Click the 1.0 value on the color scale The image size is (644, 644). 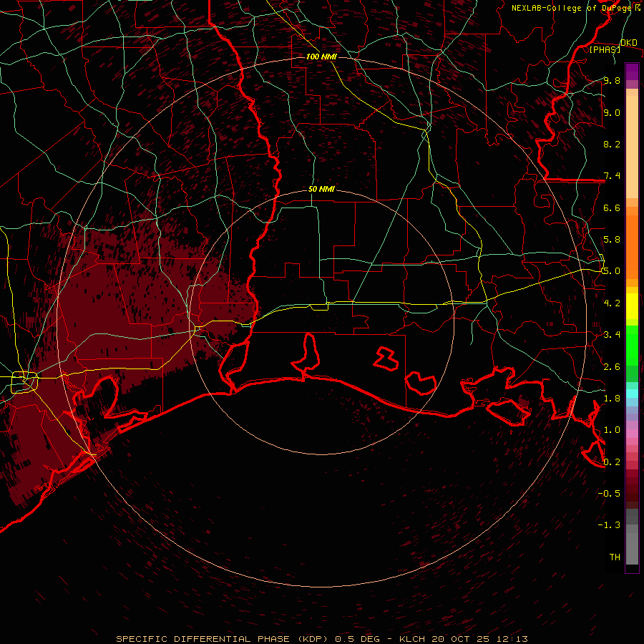point(612,430)
